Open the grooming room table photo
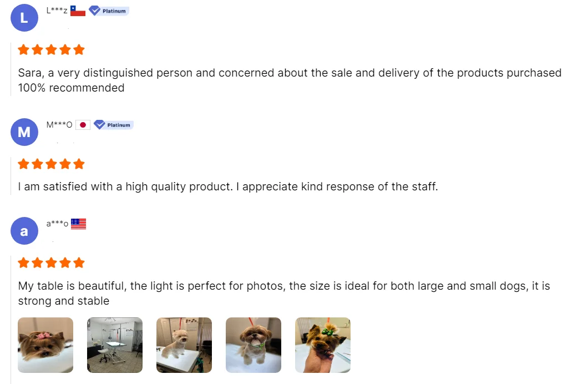588x384 pixels. point(115,345)
